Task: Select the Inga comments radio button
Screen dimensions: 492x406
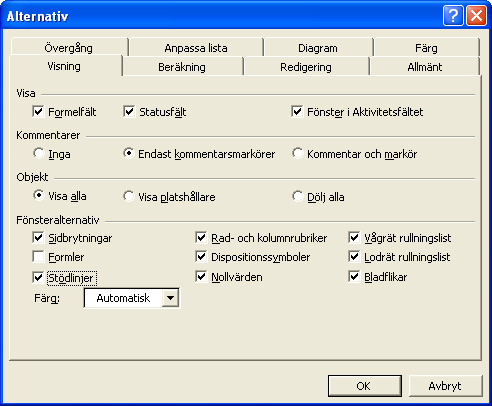Action: [x=39, y=153]
